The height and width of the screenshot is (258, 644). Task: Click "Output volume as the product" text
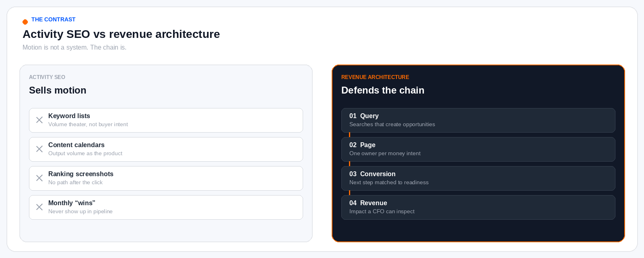click(x=85, y=153)
